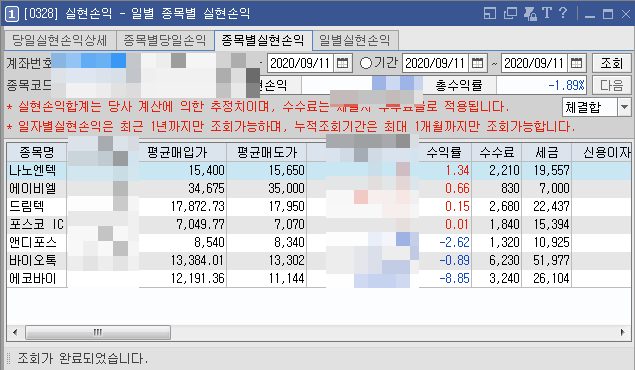
Task: Click the 수익률 column header
Action: click(x=444, y=152)
